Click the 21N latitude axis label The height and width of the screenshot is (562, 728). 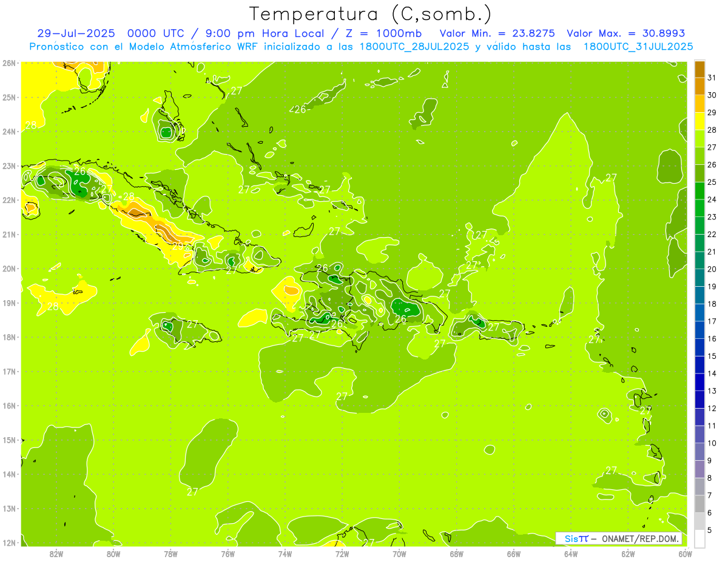(x=9, y=235)
